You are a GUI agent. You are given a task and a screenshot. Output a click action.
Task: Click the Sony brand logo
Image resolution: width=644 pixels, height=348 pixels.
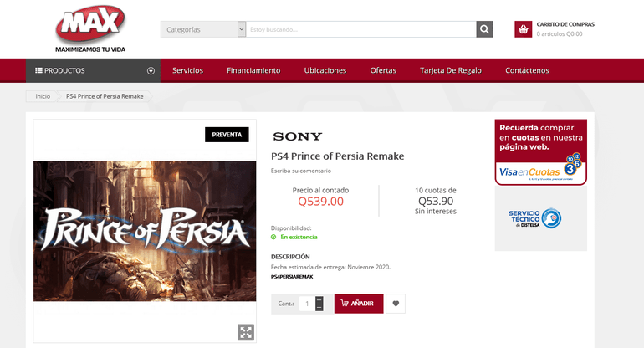coord(297,136)
